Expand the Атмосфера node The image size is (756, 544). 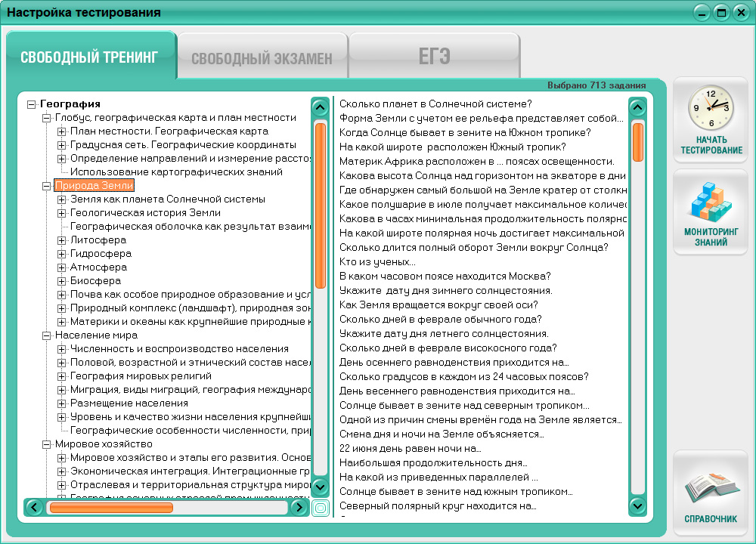[x=62, y=267]
